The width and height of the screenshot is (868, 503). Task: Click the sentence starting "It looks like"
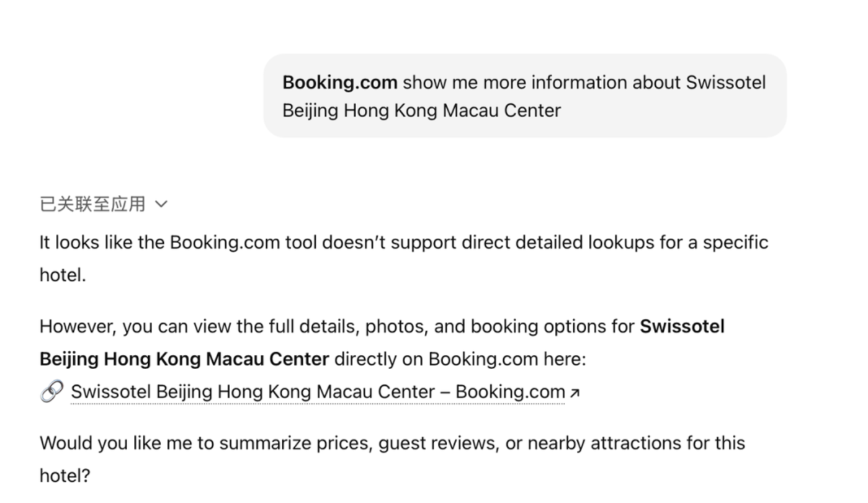tap(403, 242)
